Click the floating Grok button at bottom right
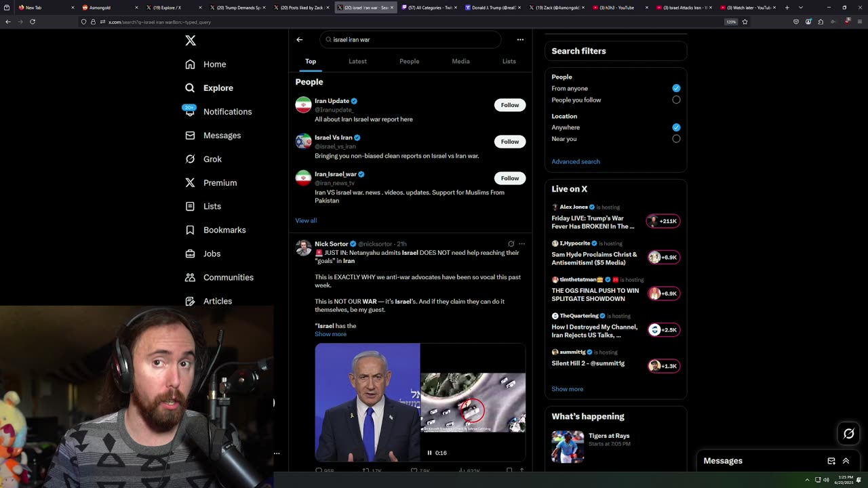 click(848, 434)
